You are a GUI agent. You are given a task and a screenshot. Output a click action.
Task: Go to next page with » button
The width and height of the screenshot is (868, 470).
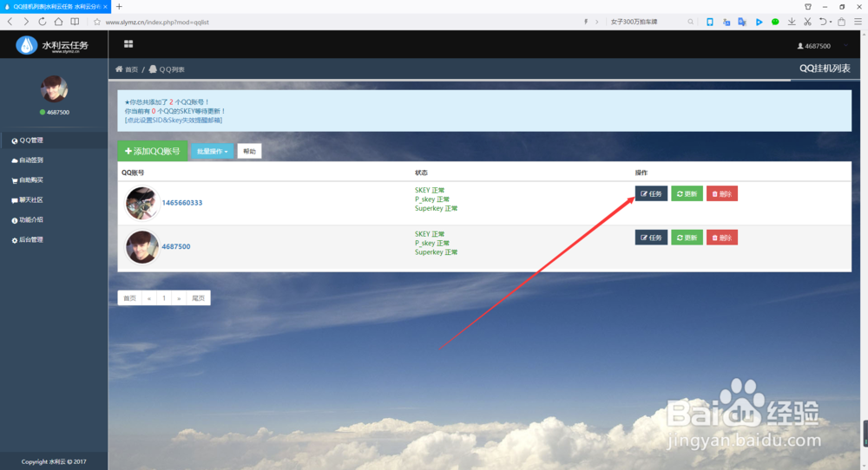pos(179,298)
